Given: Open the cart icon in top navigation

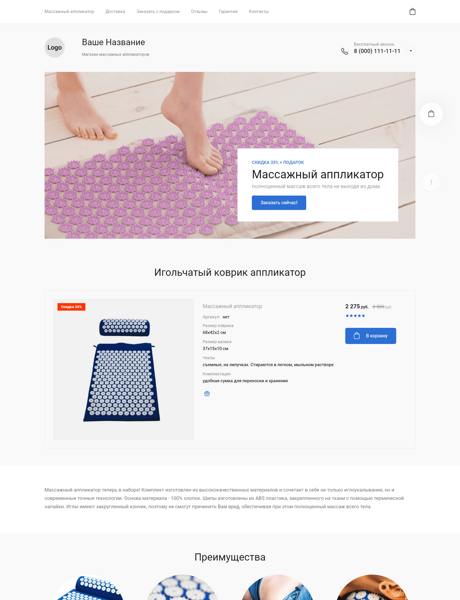Looking at the screenshot, I should pos(412,11).
